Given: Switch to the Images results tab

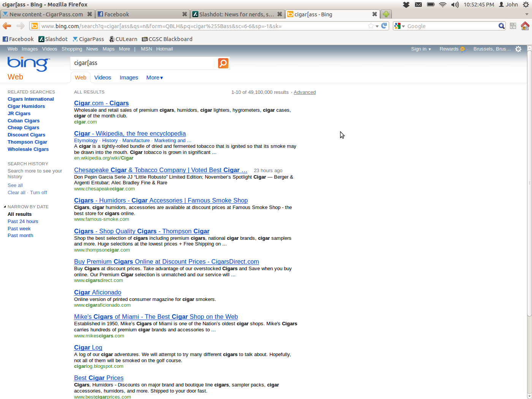Looking at the screenshot, I should coord(129,78).
